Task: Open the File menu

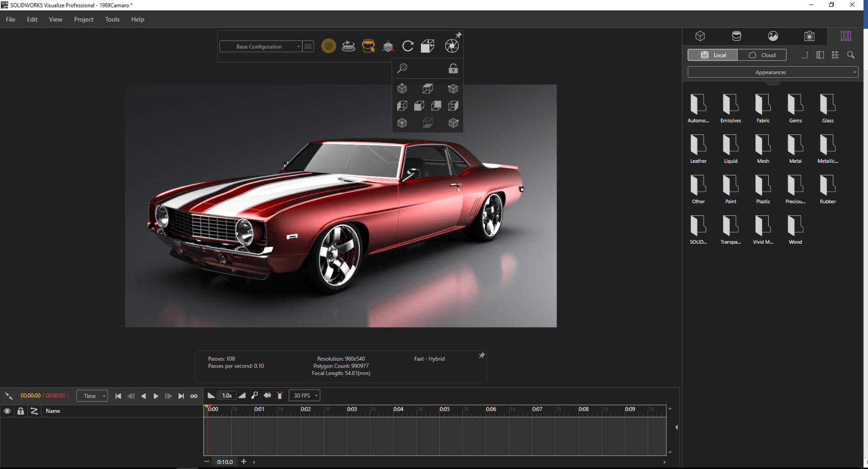Action: pyautogui.click(x=11, y=19)
